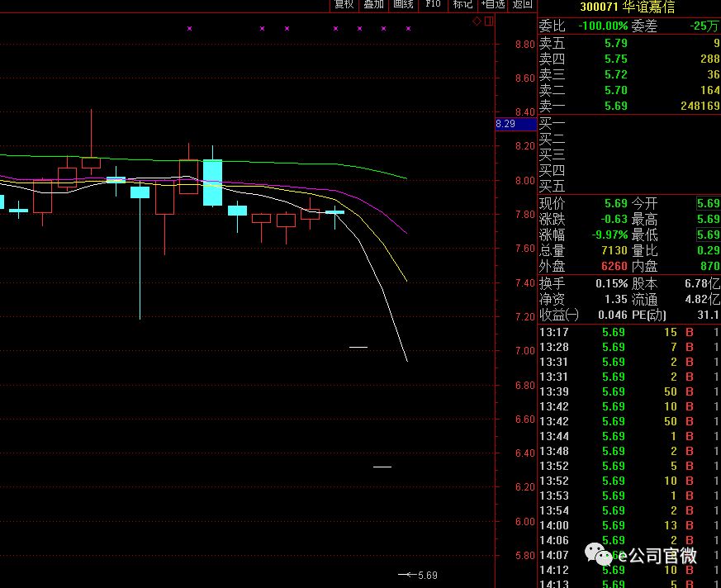Toggle the PE(动) dynamic ratio label
The height and width of the screenshot is (588, 721).
coord(649,315)
